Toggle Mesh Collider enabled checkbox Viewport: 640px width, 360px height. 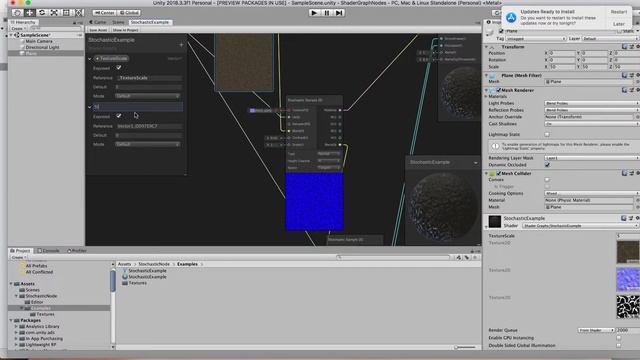click(498, 173)
